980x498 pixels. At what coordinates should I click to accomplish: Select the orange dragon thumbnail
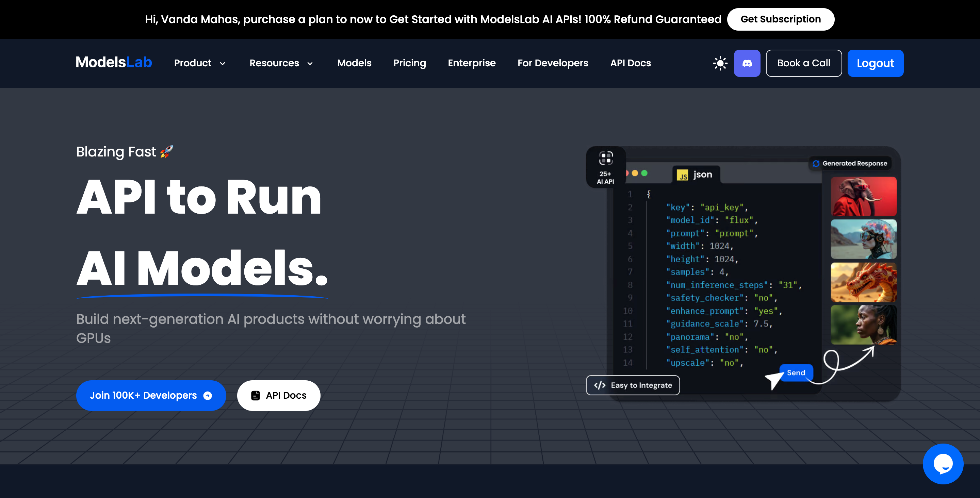(863, 282)
